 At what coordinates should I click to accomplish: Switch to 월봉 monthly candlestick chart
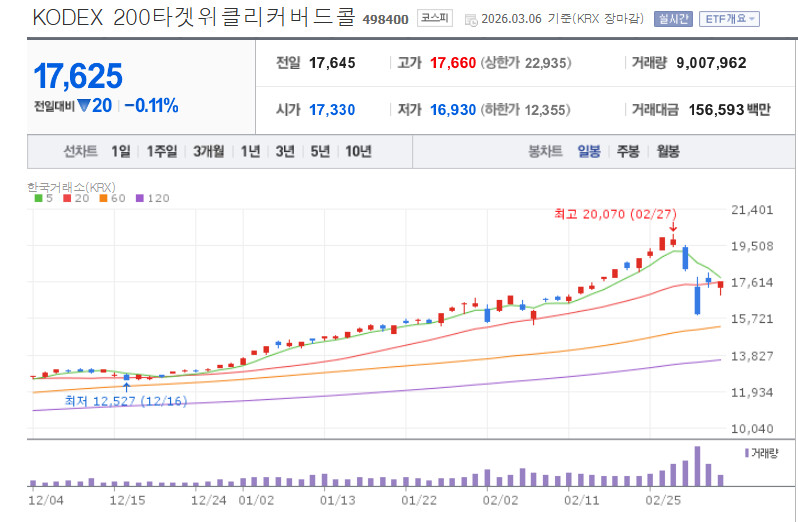pyautogui.click(x=667, y=151)
